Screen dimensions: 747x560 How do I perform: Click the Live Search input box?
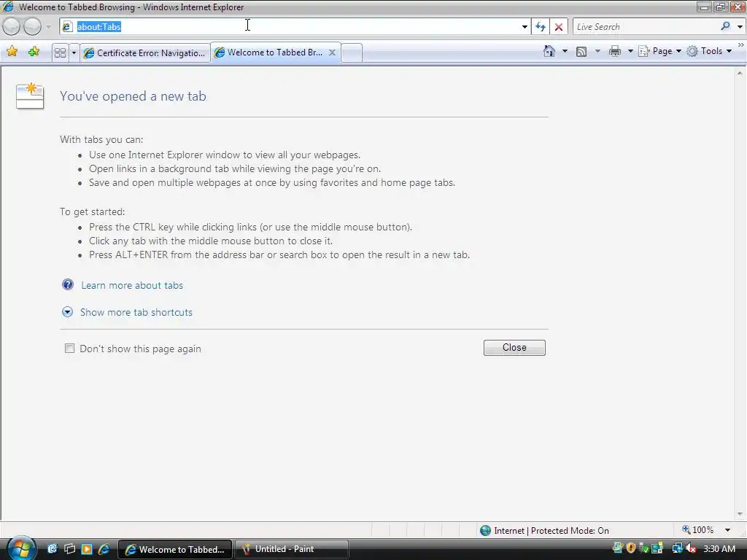[x=646, y=27]
